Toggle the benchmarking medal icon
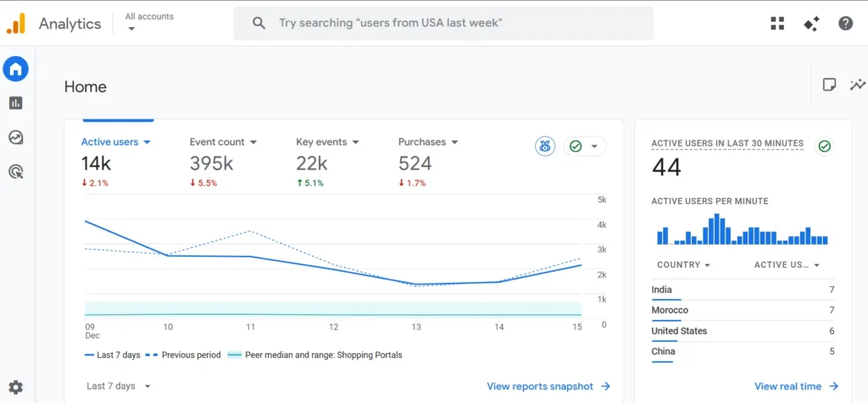Viewport: 868px width, 403px height. (x=545, y=146)
